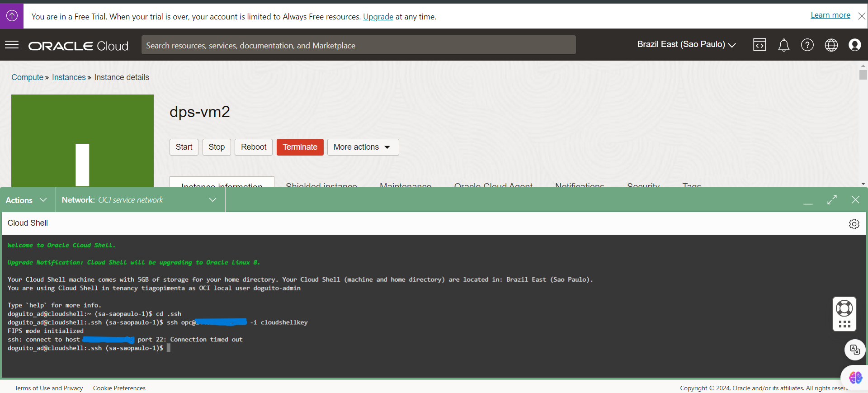Open the Learn more link
This screenshot has width=868, height=393.
pos(830,15)
